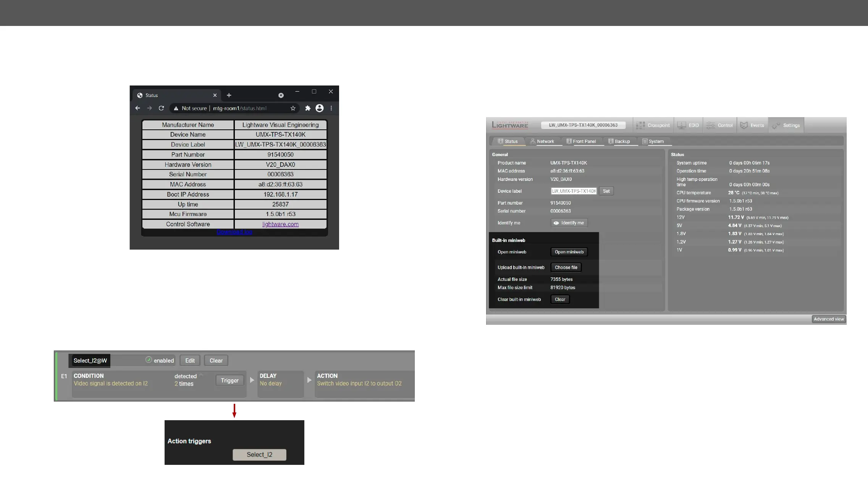868x487 pixels.
Task: Click Clear for event Select_I2@W
Action: (216, 361)
